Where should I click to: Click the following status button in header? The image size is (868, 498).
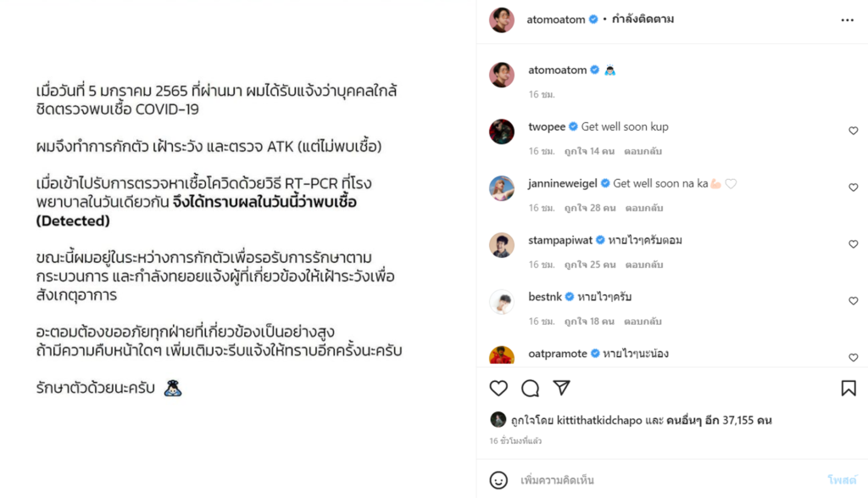[x=643, y=20]
